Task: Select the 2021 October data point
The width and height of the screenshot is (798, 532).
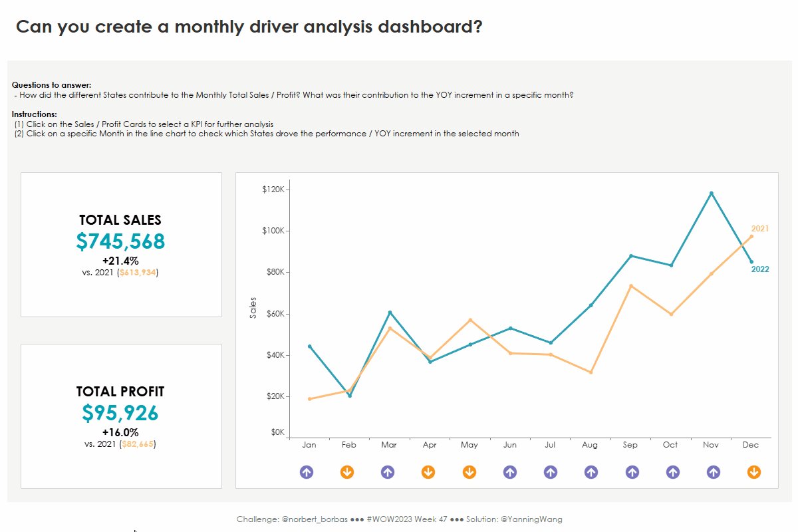Action: pos(671,314)
